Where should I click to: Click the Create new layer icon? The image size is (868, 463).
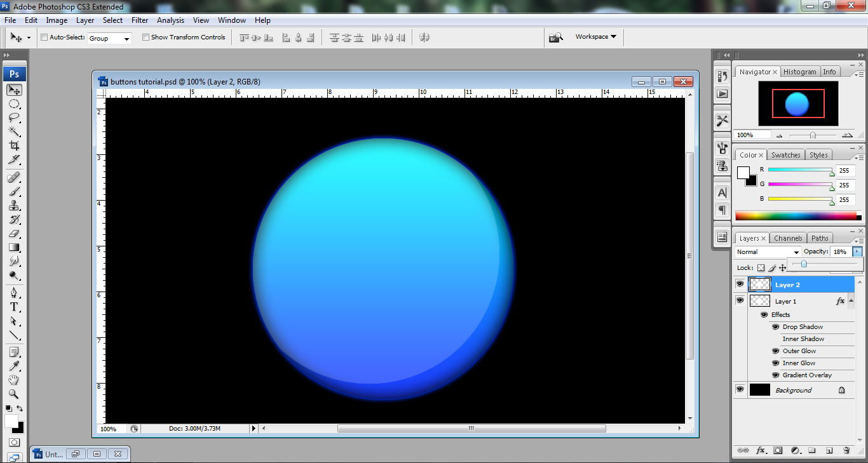[x=829, y=450]
